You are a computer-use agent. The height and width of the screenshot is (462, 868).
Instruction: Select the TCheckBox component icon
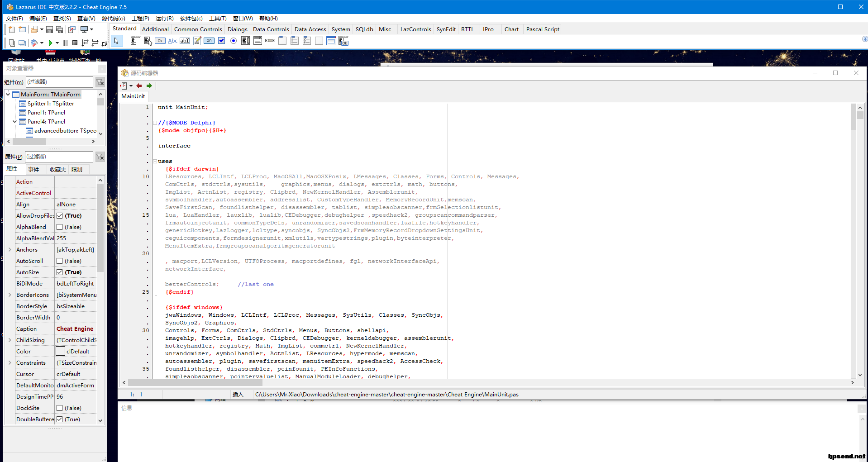pos(221,41)
